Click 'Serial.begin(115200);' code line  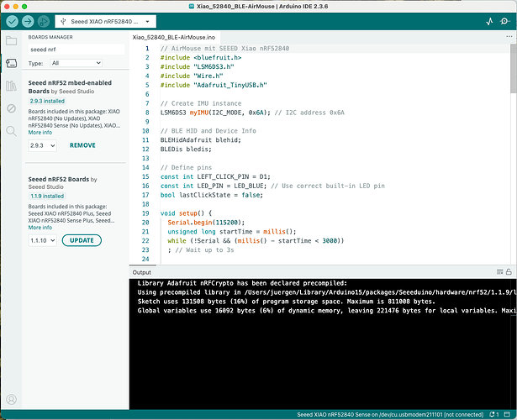coord(206,223)
